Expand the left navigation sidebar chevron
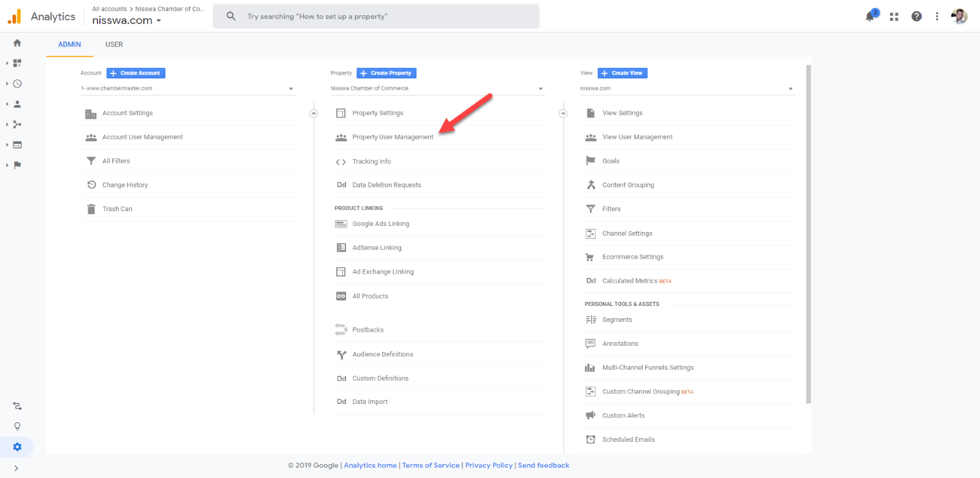 coord(16,468)
